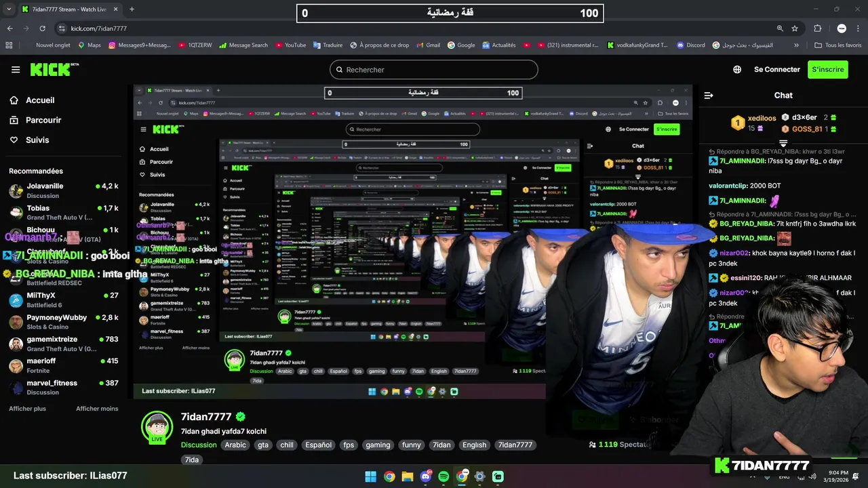
Task: Open the MilThyX recommended channel
Action: click(64, 300)
